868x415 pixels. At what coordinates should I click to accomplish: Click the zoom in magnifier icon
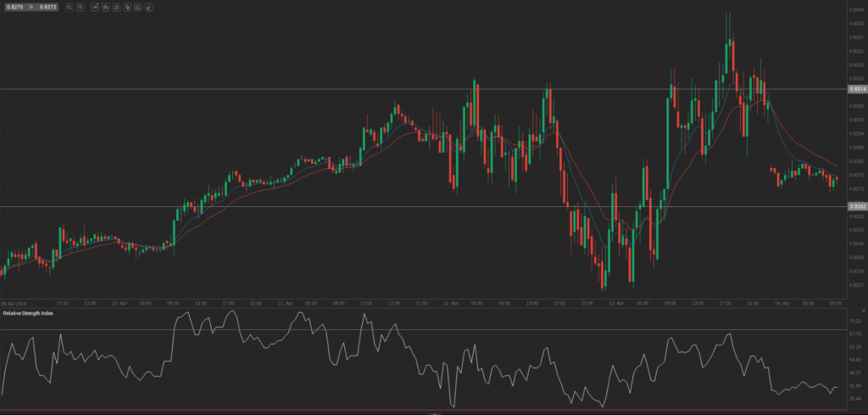[79, 7]
